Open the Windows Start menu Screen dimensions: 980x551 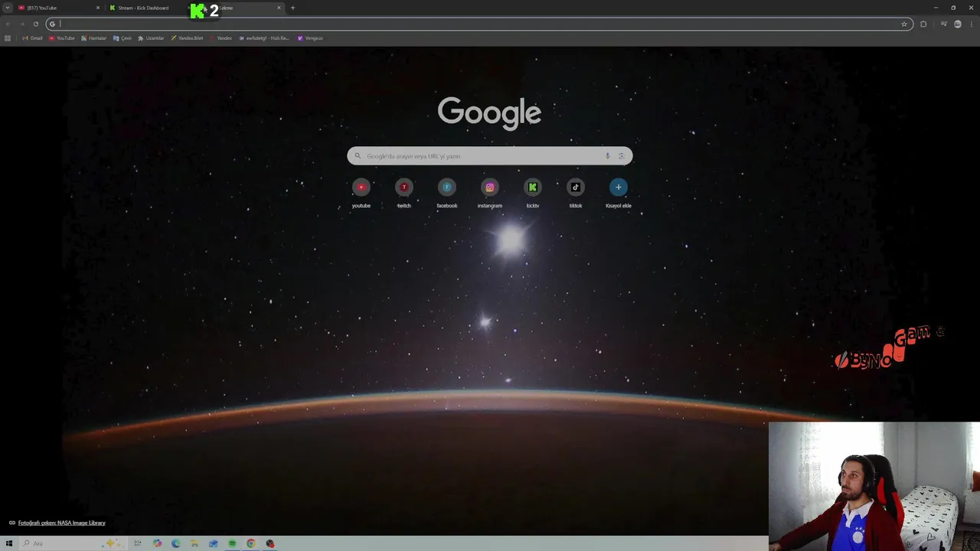click(x=9, y=543)
